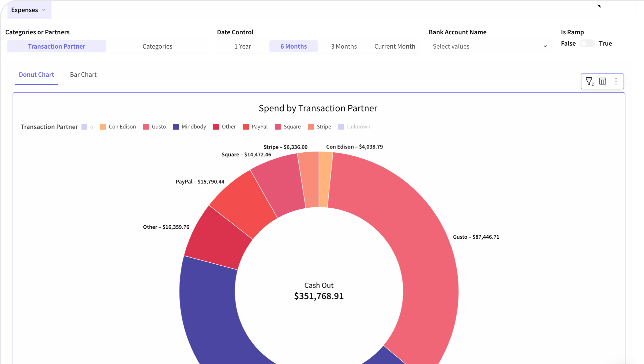Click the Gusto legend swatch
Screen dimensions: 644x364
coord(146,127)
